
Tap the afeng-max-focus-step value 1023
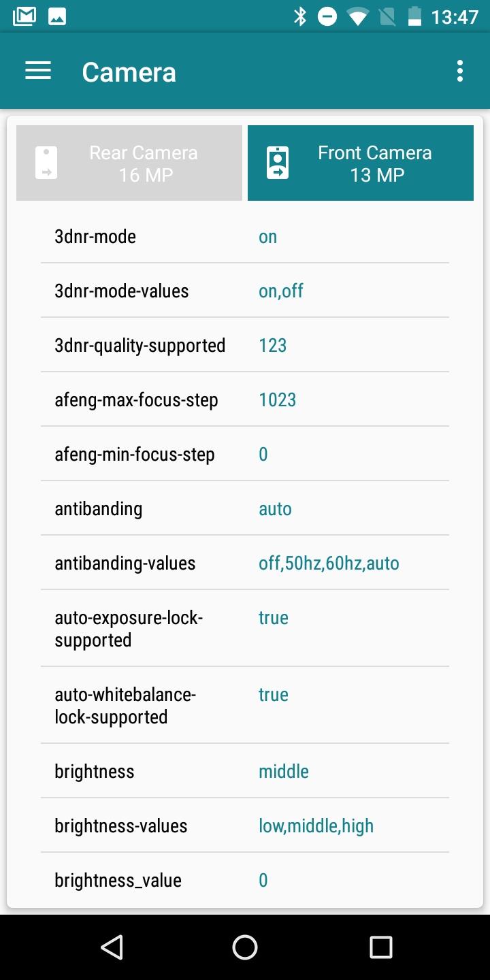(x=278, y=400)
